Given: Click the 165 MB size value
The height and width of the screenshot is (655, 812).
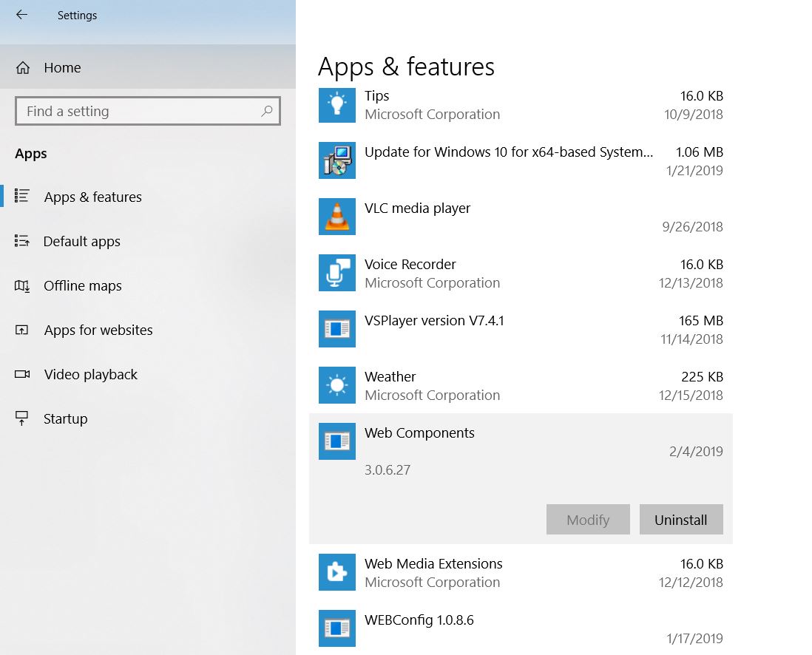Looking at the screenshot, I should [700, 321].
